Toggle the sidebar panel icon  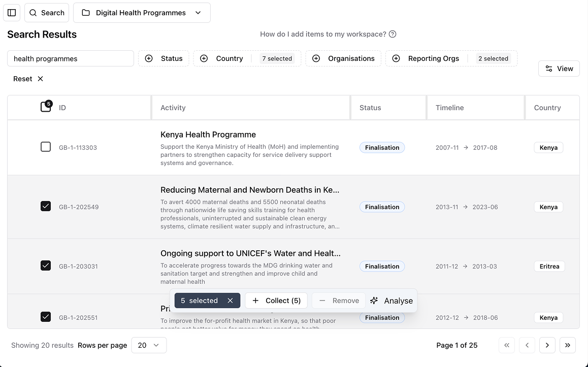click(12, 13)
